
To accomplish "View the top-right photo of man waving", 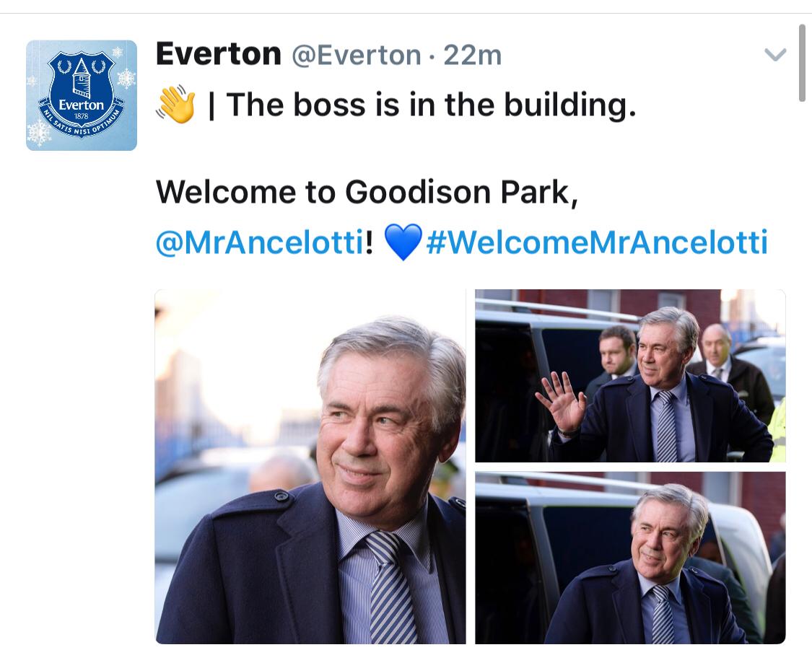I will 629,375.
